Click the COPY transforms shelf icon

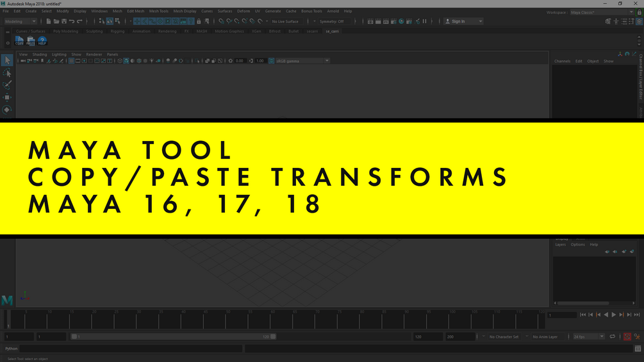pos(19,40)
